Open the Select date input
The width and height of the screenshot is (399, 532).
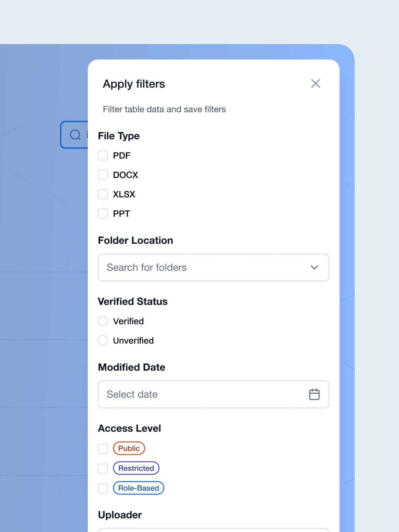[x=203, y=394]
